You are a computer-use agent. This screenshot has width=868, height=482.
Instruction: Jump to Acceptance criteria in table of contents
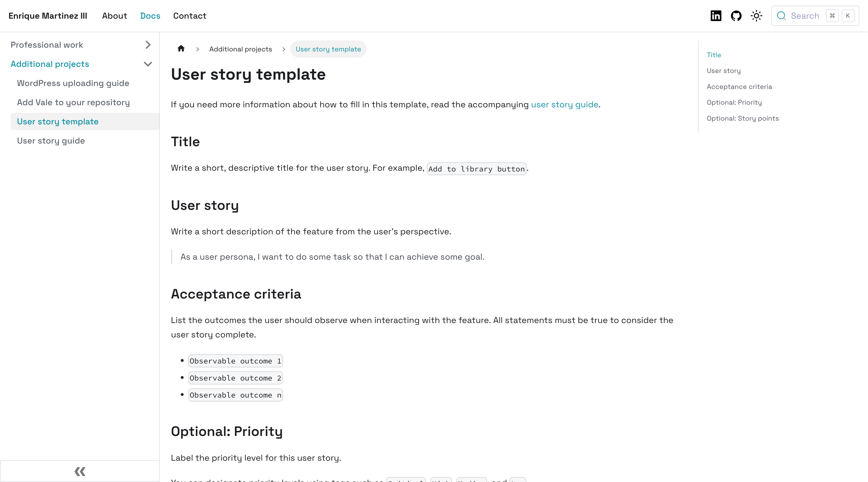coord(739,87)
